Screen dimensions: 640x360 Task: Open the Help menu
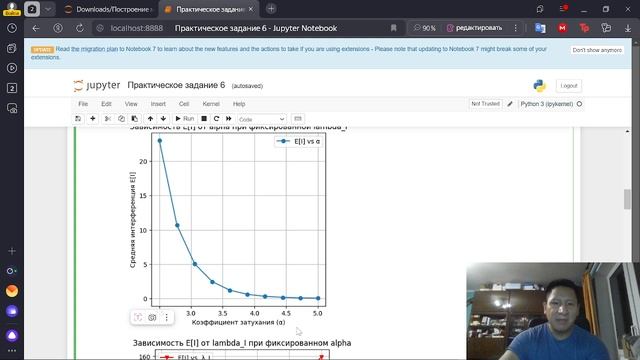tap(239, 104)
